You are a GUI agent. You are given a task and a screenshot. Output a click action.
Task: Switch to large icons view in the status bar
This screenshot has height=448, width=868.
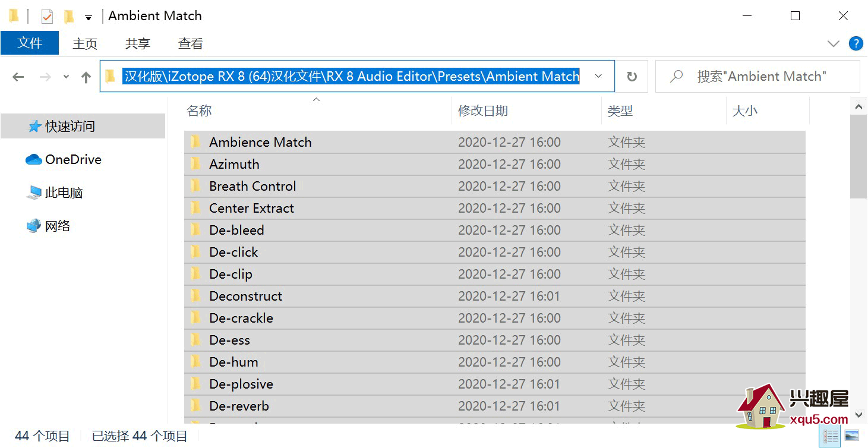pyautogui.click(x=852, y=437)
